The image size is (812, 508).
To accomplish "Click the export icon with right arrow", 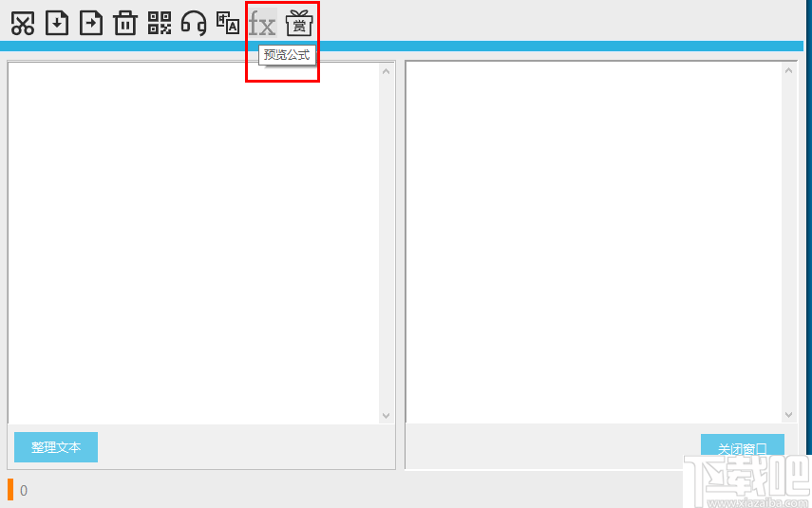I will point(91,24).
